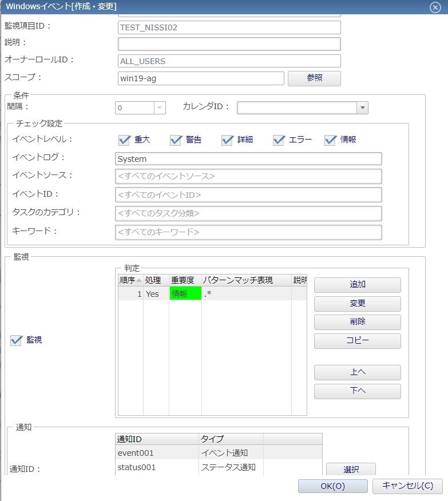
Task: Confirm with the OK(O) button
Action: (332, 486)
